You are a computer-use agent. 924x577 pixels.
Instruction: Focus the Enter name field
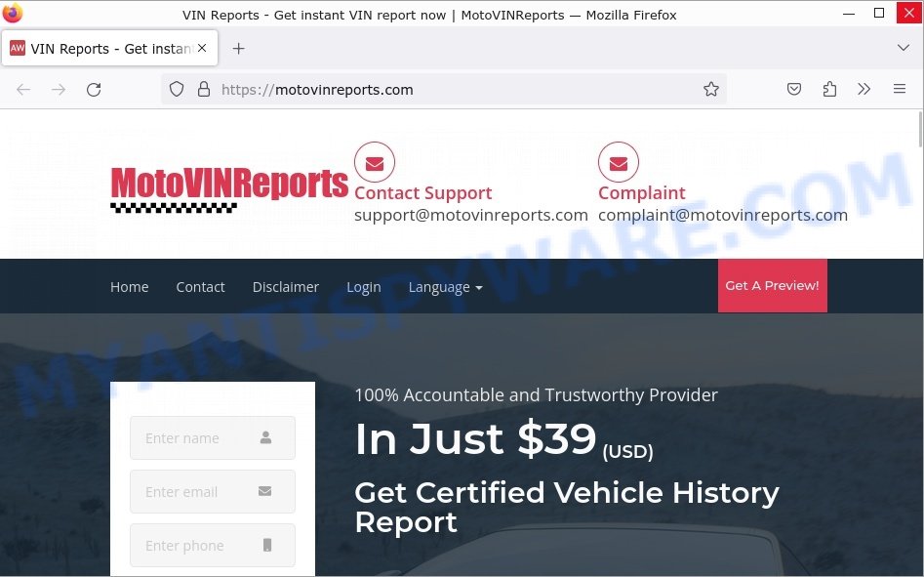point(212,438)
